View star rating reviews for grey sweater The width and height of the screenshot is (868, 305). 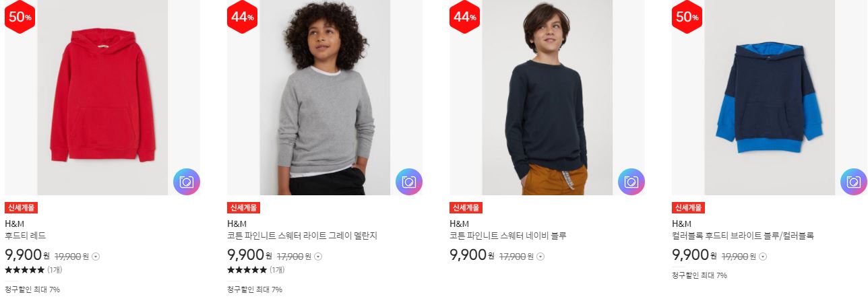tap(255, 270)
